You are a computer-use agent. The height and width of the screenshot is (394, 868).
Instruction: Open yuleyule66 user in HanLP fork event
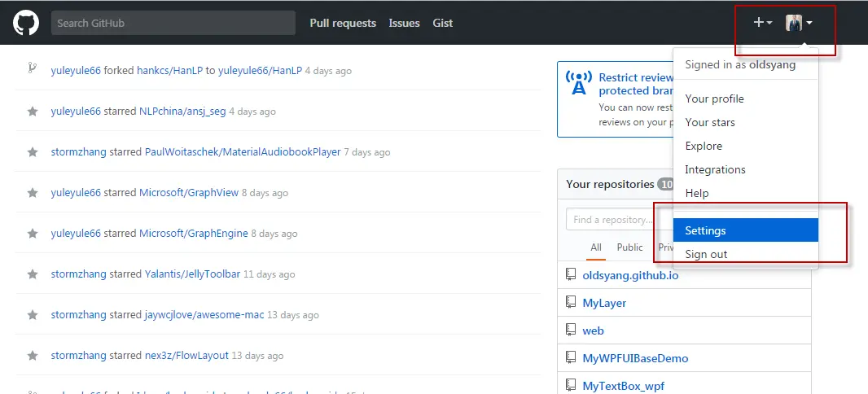pos(76,70)
